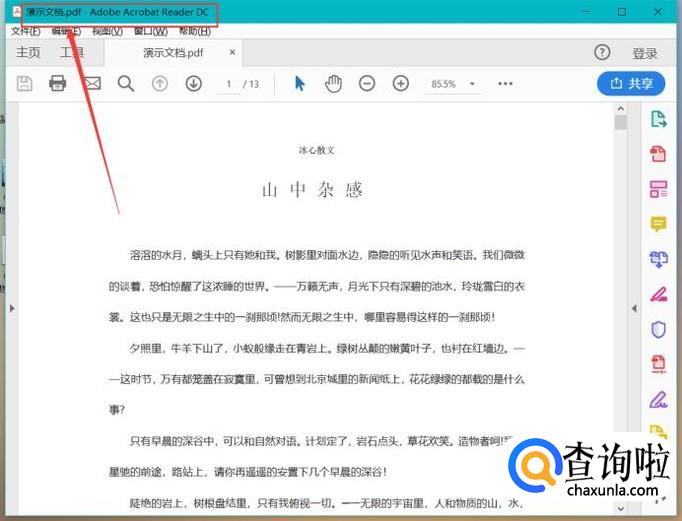
Task: Close the 演示文档.pdf tab
Action: [232, 52]
